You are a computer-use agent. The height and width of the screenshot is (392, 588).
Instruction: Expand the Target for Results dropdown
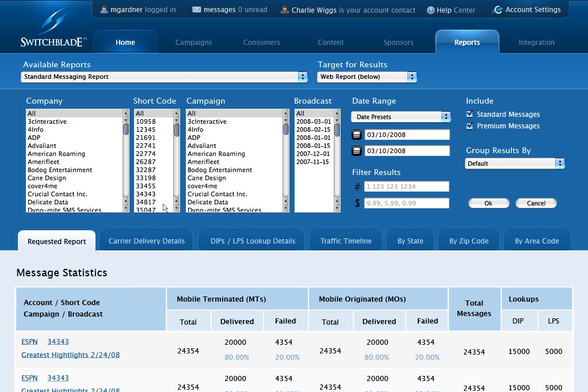[367, 77]
